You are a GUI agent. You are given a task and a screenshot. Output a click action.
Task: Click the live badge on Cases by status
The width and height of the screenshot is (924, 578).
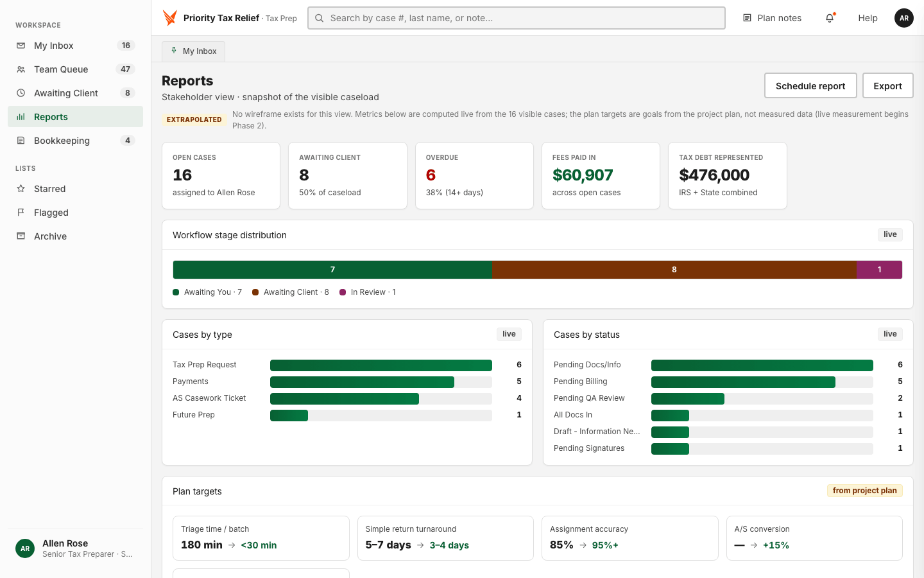(x=890, y=334)
